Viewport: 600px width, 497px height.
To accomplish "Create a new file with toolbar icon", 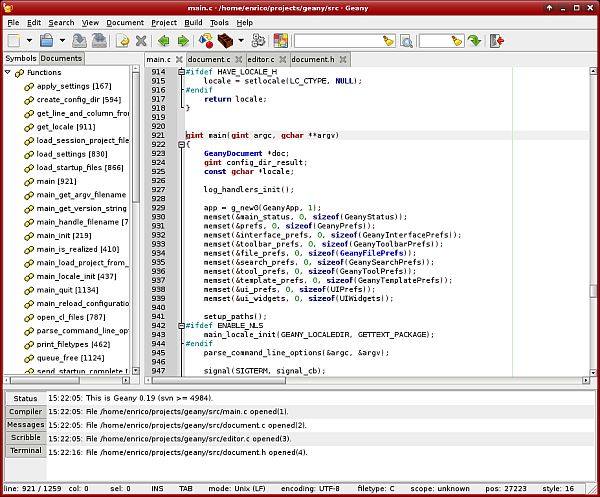I will coord(14,41).
